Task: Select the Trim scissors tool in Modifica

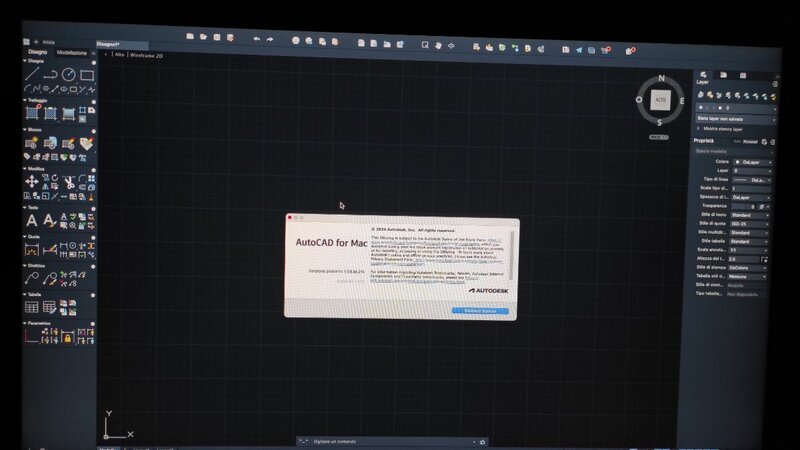Action: click(68, 182)
